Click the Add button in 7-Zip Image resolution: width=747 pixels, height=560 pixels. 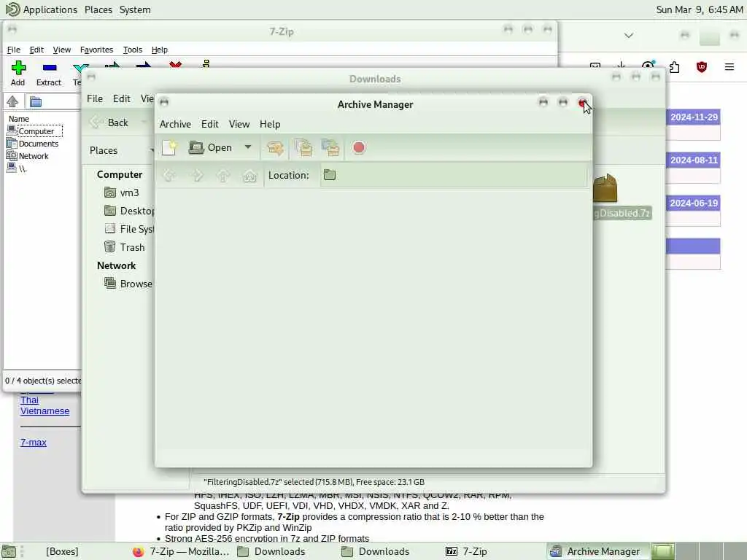pyautogui.click(x=18, y=73)
